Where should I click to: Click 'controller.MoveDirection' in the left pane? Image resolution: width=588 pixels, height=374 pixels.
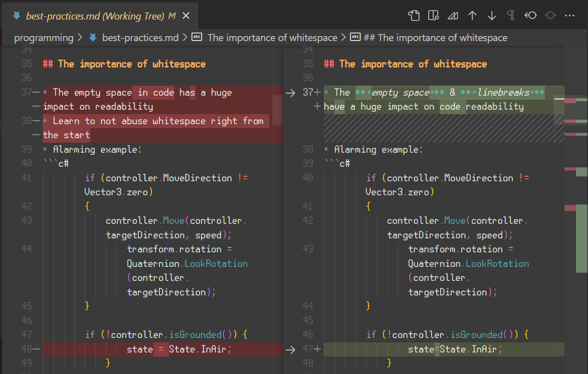169,178
